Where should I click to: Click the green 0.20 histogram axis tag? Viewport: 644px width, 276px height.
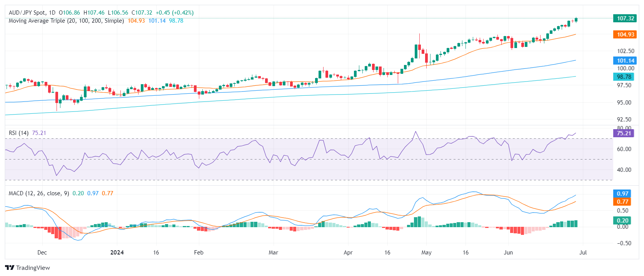(622, 221)
